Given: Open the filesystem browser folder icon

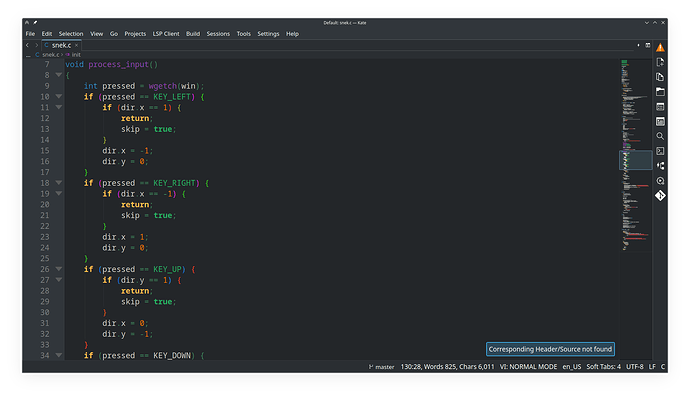Looking at the screenshot, I should pyautogui.click(x=660, y=92).
